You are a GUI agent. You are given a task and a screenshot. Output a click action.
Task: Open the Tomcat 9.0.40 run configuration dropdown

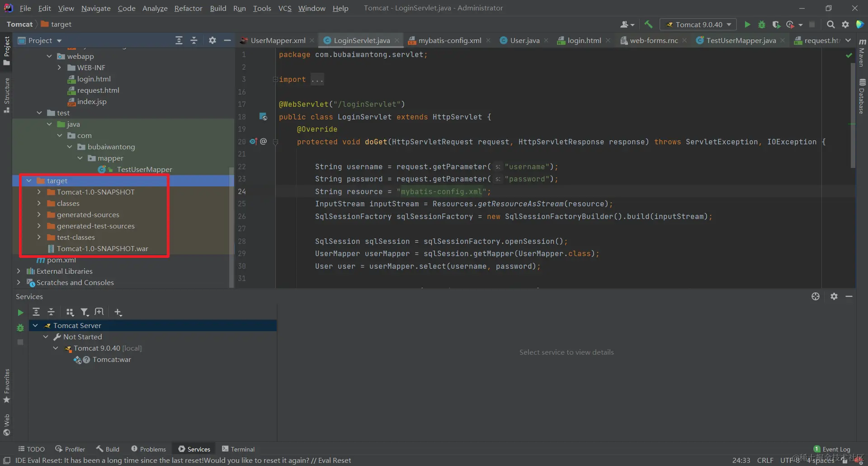point(698,24)
